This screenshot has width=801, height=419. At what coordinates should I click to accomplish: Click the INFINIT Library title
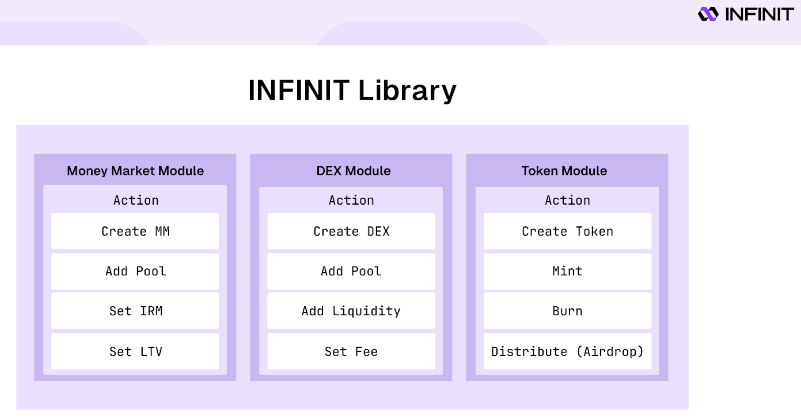[352, 91]
